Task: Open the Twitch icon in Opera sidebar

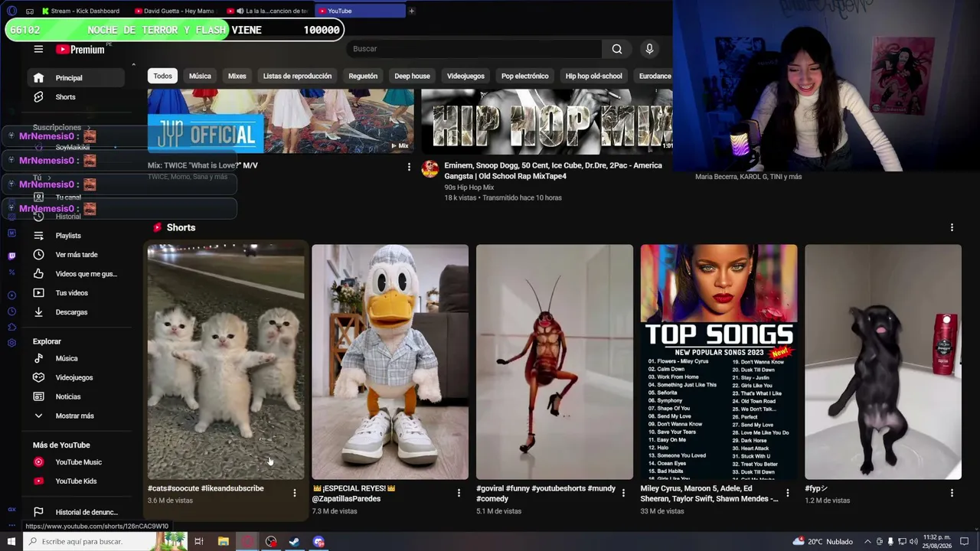Action: click(x=11, y=256)
